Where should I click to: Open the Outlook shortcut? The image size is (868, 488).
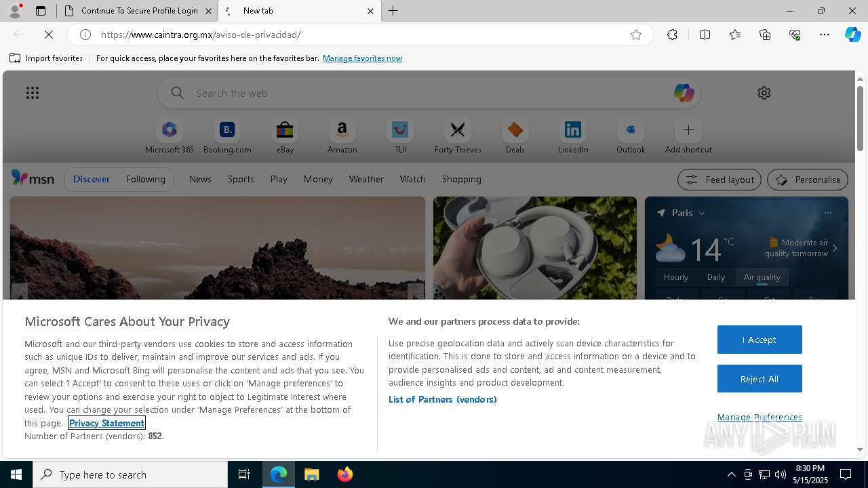pos(631,136)
